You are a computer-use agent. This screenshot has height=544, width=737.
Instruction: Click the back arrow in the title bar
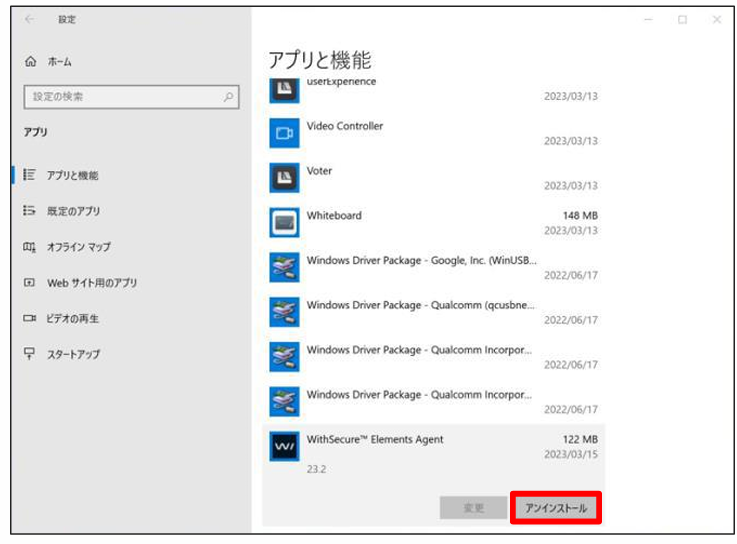click(x=30, y=19)
